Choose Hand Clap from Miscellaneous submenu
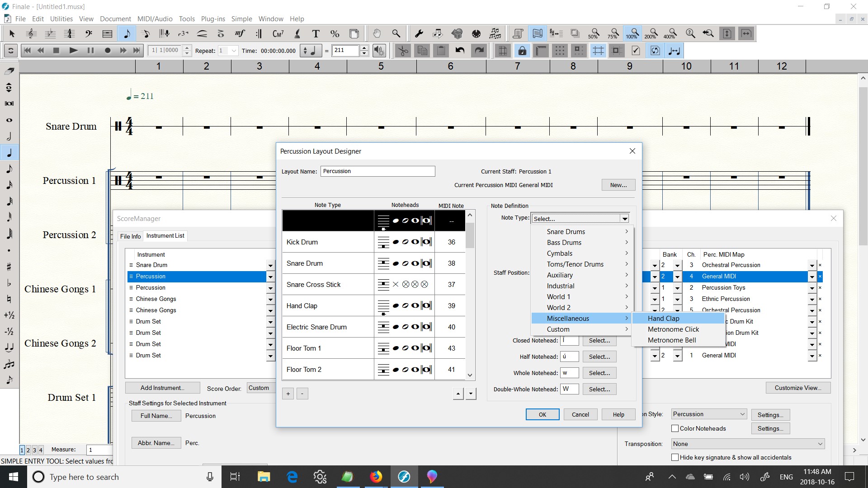 [x=663, y=318]
